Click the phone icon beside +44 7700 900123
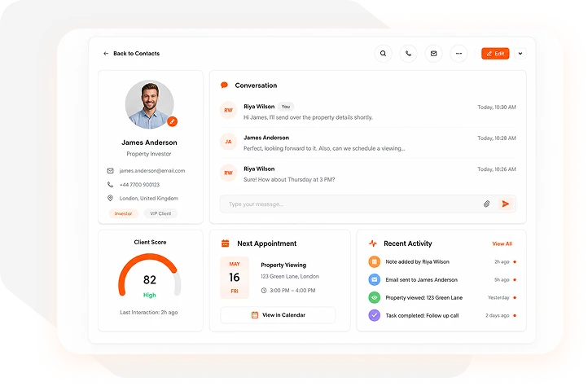Viewport: 588px width, 386px height. pos(110,185)
